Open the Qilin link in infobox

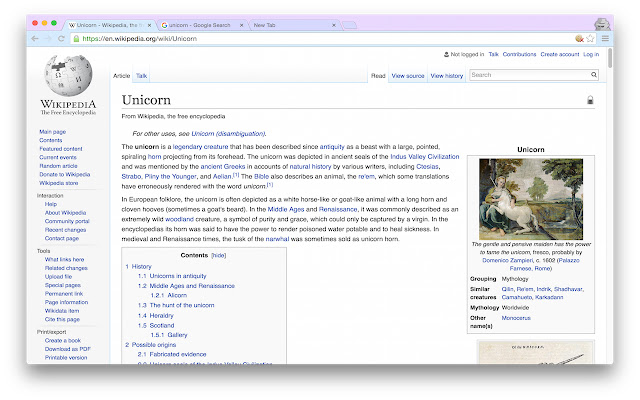tap(507, 289)
